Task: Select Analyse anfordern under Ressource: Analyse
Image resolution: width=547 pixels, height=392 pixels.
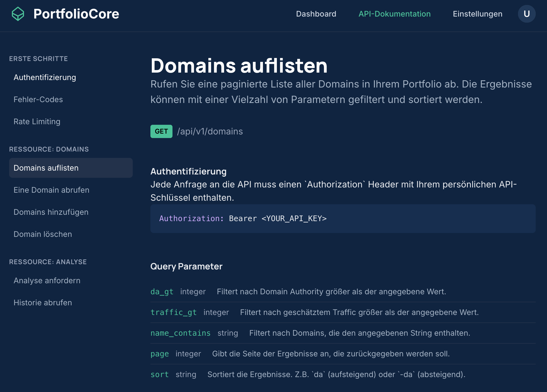Action: 47,280
